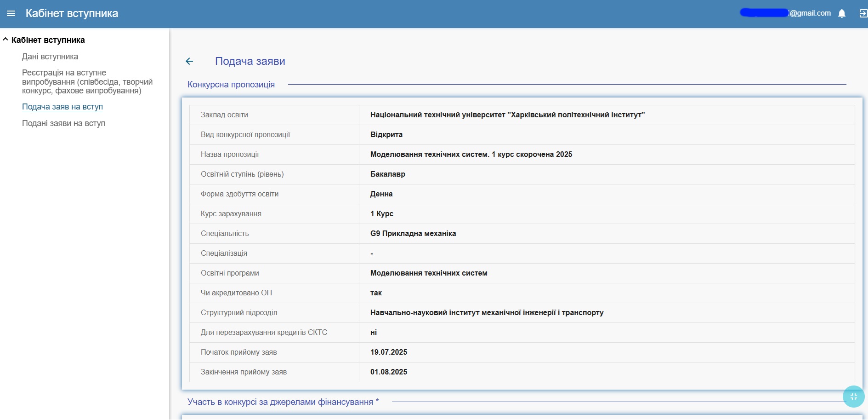Open Дані вступника in the sidebar

(x=50, y=57)
